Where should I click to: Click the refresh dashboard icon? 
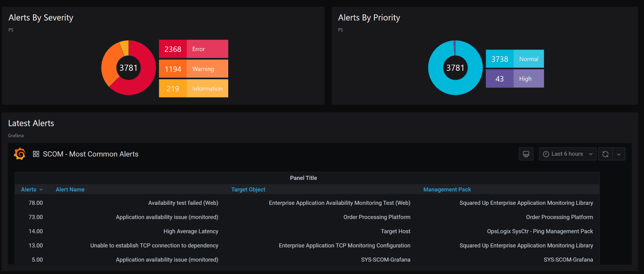tap(605, 154)
